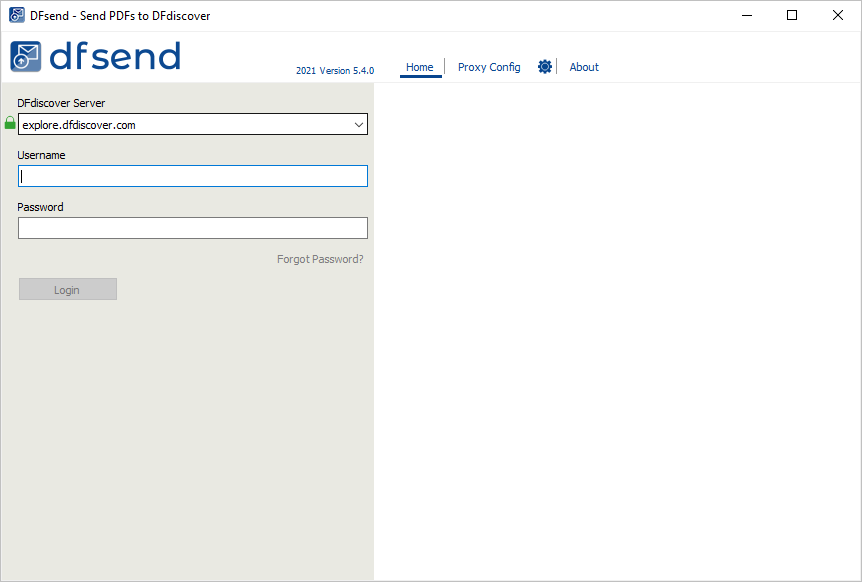Close the DFsend window
This screenshot has width=862, height=582.
837,15
